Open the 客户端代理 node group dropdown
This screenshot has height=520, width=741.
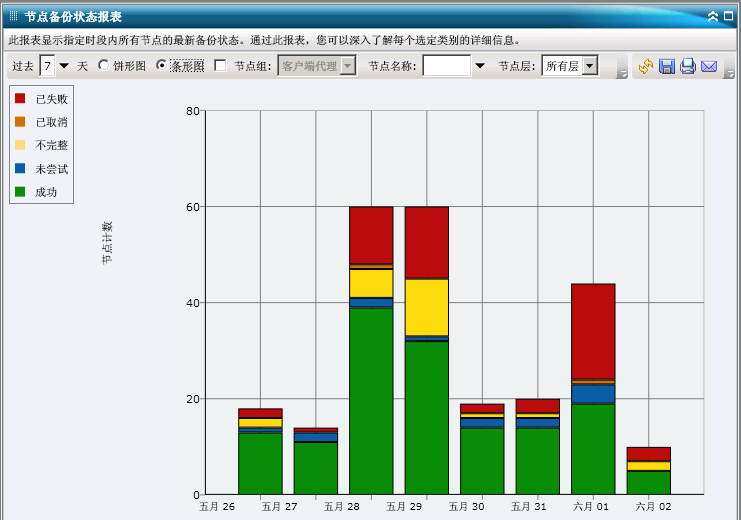pos(348,66)
